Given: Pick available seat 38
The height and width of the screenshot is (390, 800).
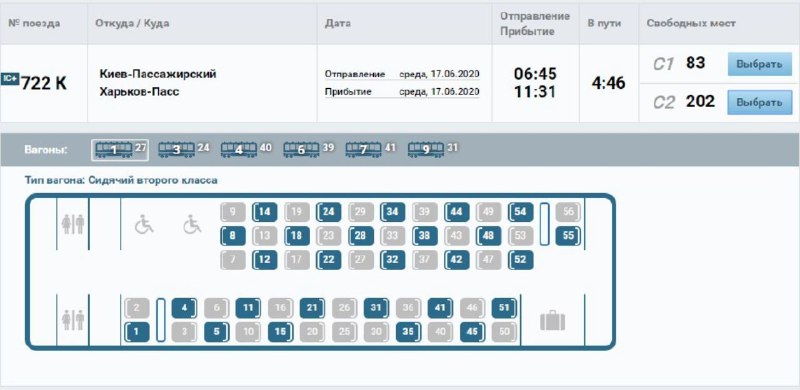Looking at the screenshot, I should click(x=424, y=236).
